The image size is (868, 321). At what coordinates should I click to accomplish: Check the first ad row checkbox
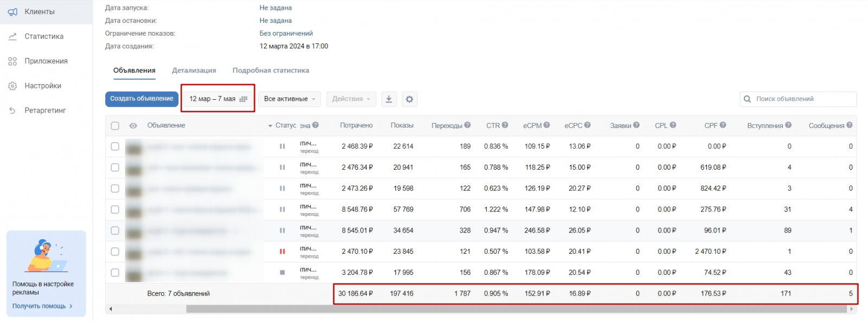tap(115, 146)
